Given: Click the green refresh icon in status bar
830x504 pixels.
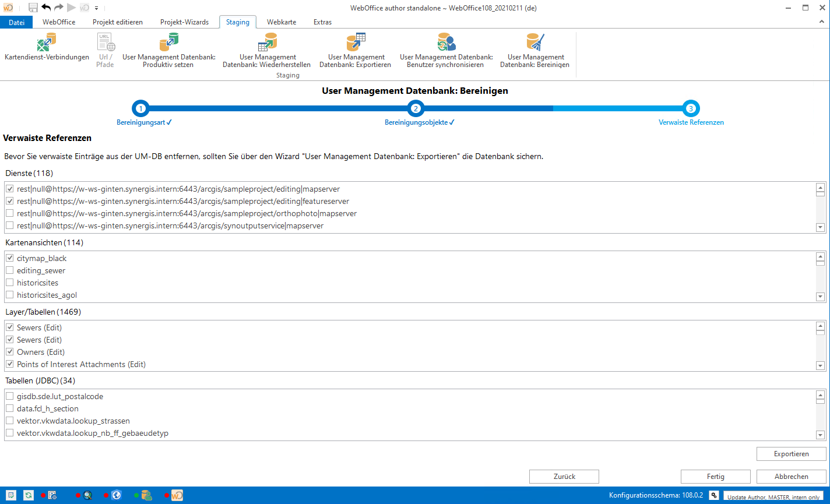Looking at the screenshot, I should (29, 495).
